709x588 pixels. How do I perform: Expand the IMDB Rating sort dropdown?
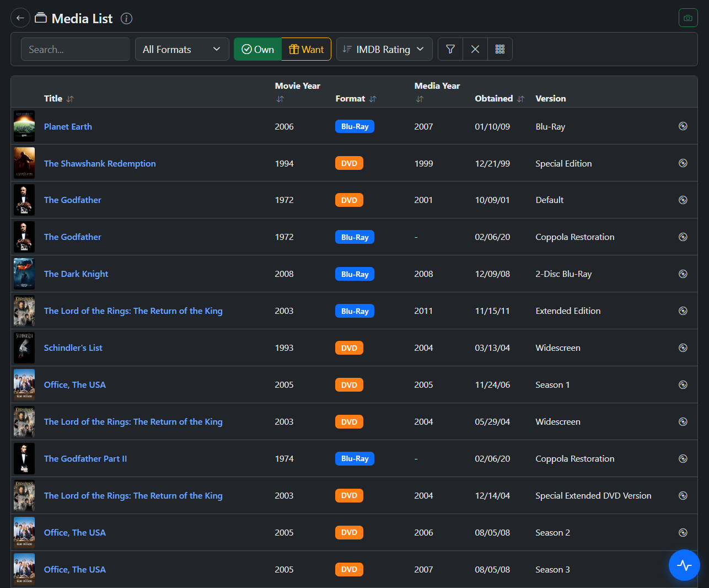pyautogui.click(x=384, y=49)
